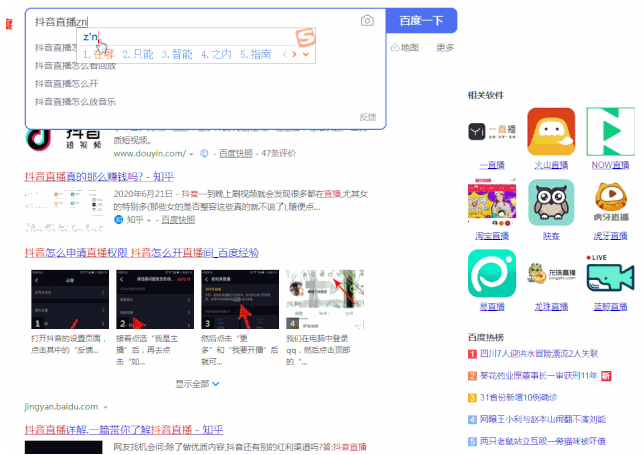Select IME candidate 3 智能

[x=177, y=54]
